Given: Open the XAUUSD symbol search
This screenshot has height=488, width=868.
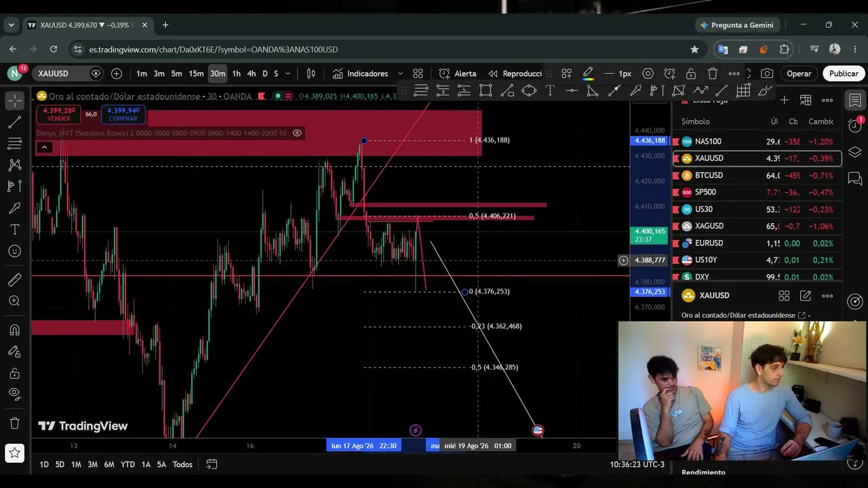Looking at the screenshot, I should pyautogui.click(x=62, y=73).
